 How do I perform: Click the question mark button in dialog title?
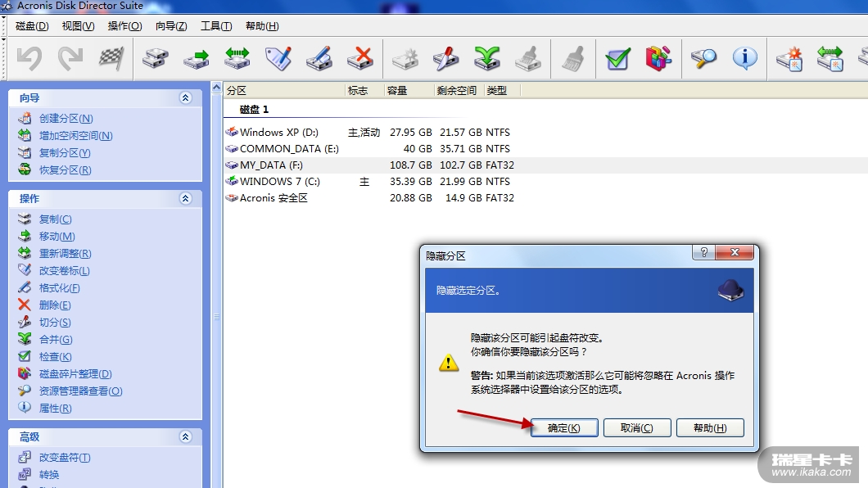click(x=703, y=252)
